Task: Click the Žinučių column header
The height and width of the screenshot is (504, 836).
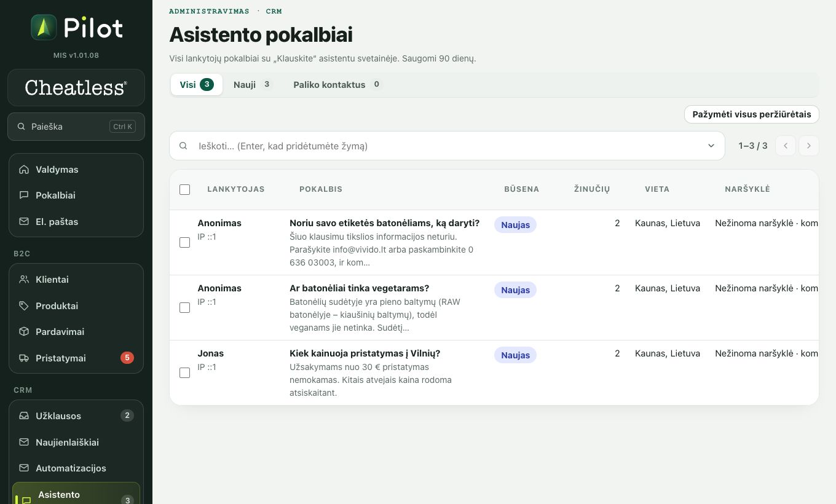Action: coord(592,189)
